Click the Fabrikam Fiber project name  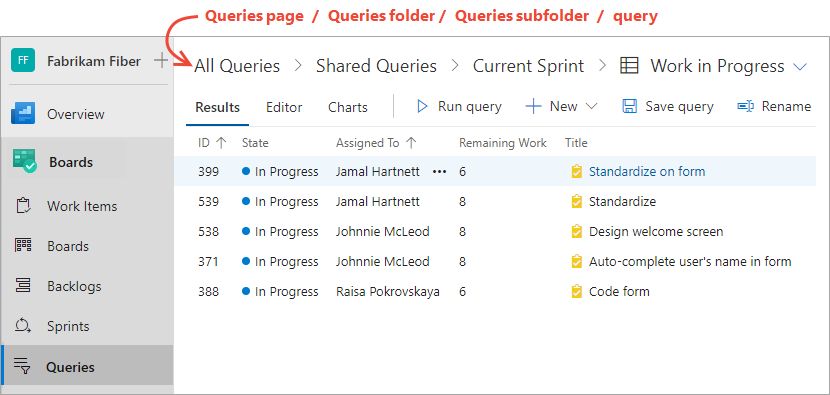(94, 61)
